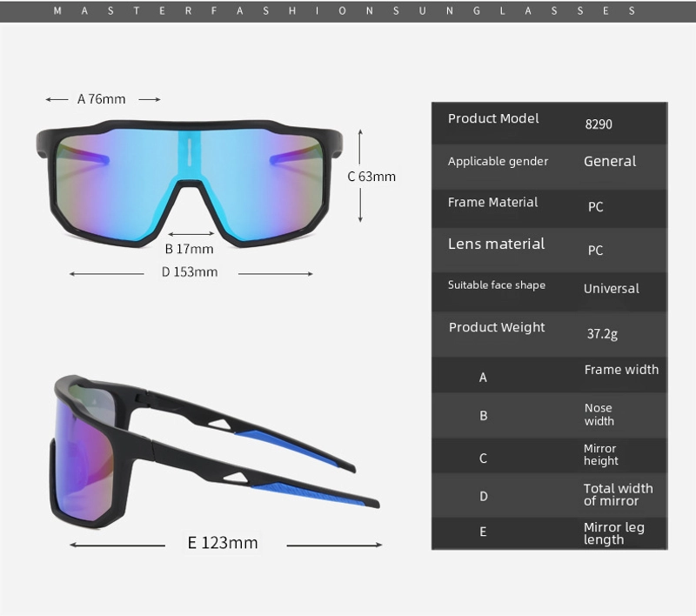Select the model number 8290
The image size is (696, 616).
599,124
